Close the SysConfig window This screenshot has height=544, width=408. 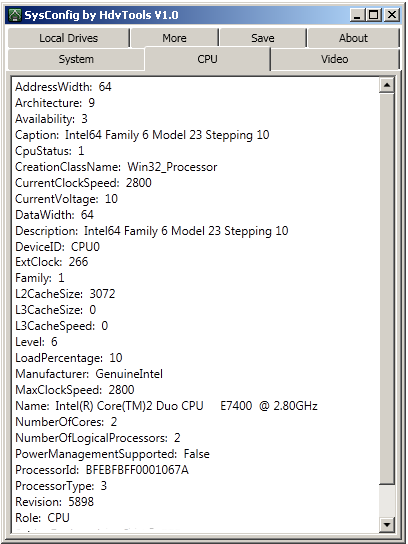click(392, 15)
